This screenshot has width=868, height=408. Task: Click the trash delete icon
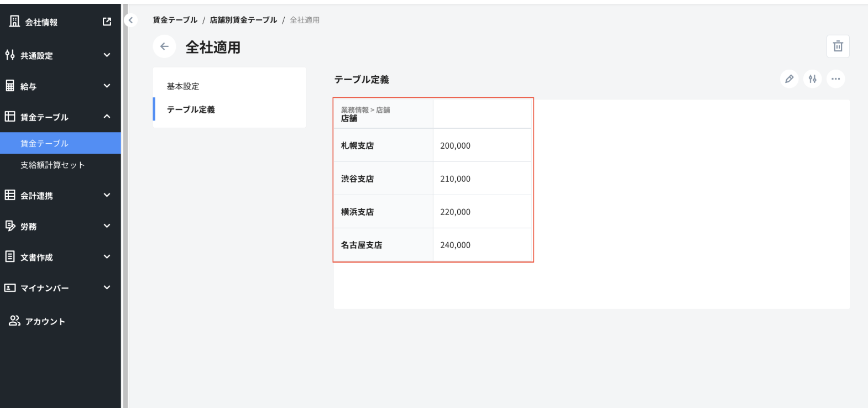[x=838, y=46]
